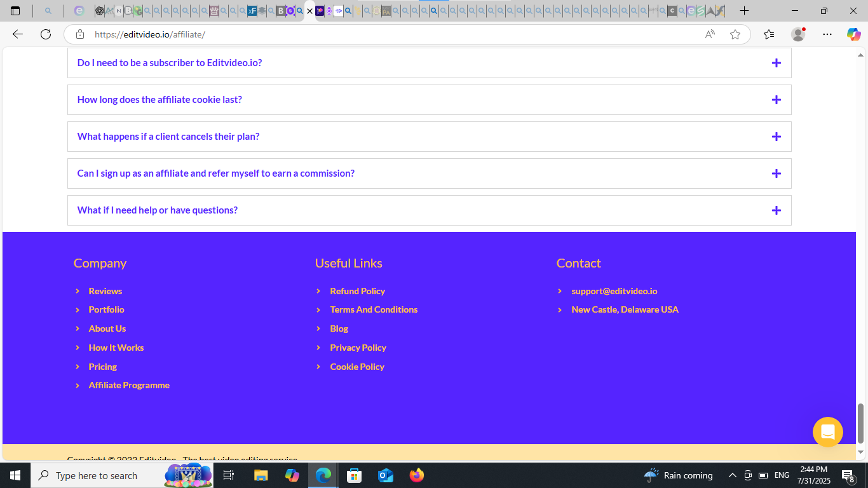Open the Privacy Policy link
868x488 pixels.
pyautogui.click(x=358, y=348)
